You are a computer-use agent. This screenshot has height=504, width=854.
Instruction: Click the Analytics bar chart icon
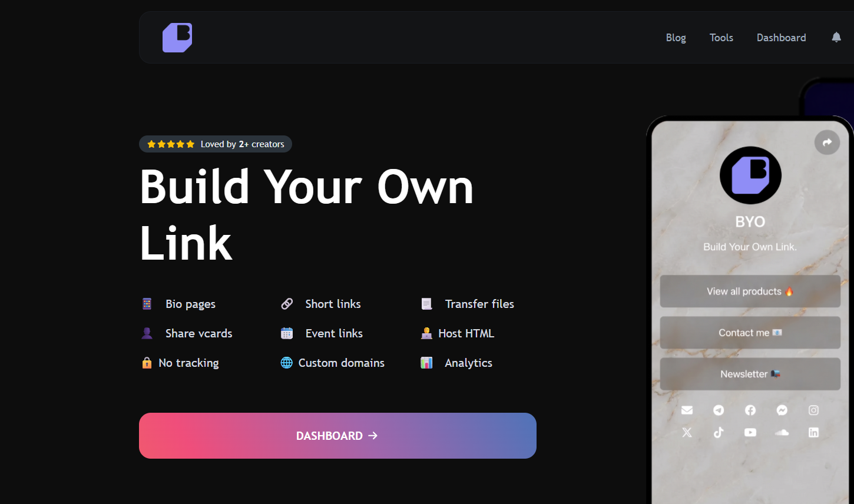pos(426,363)
